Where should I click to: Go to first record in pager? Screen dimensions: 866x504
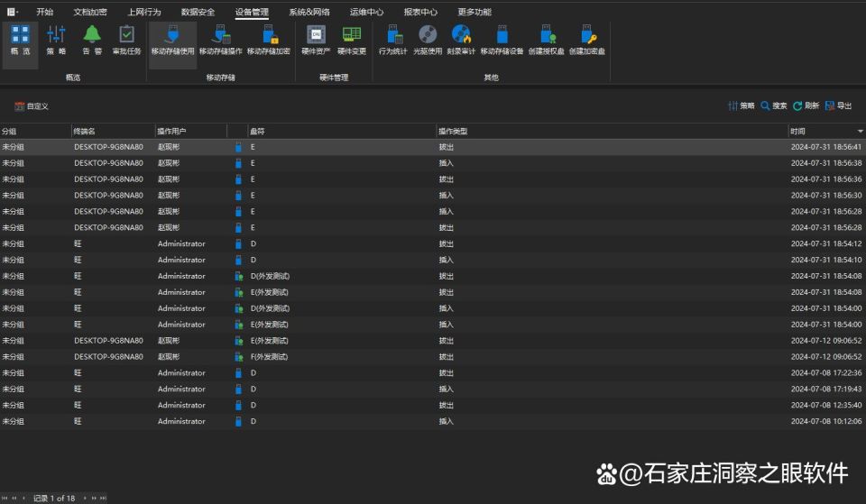coord(5,498)
